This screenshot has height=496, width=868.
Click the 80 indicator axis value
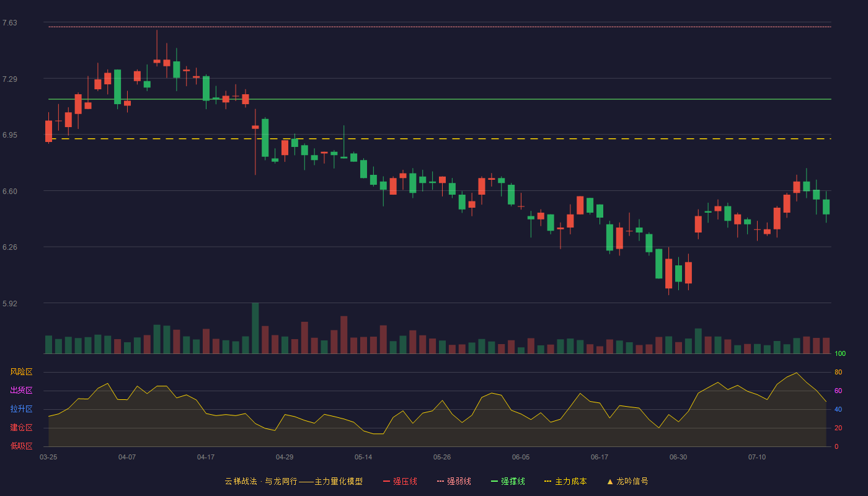[838, 372]
